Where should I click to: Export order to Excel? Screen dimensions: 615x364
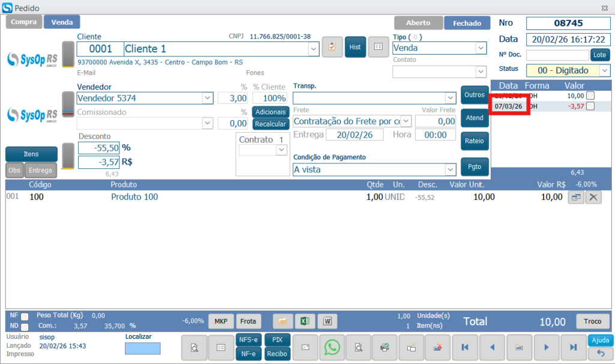pos(304,321)
